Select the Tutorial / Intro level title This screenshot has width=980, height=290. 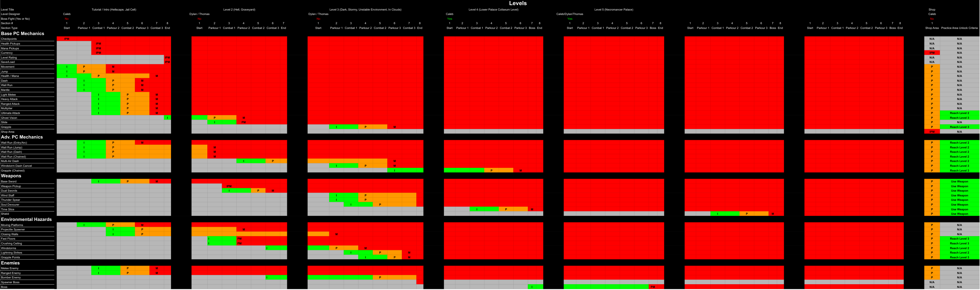pyautogui.click(x=114, y=10)
